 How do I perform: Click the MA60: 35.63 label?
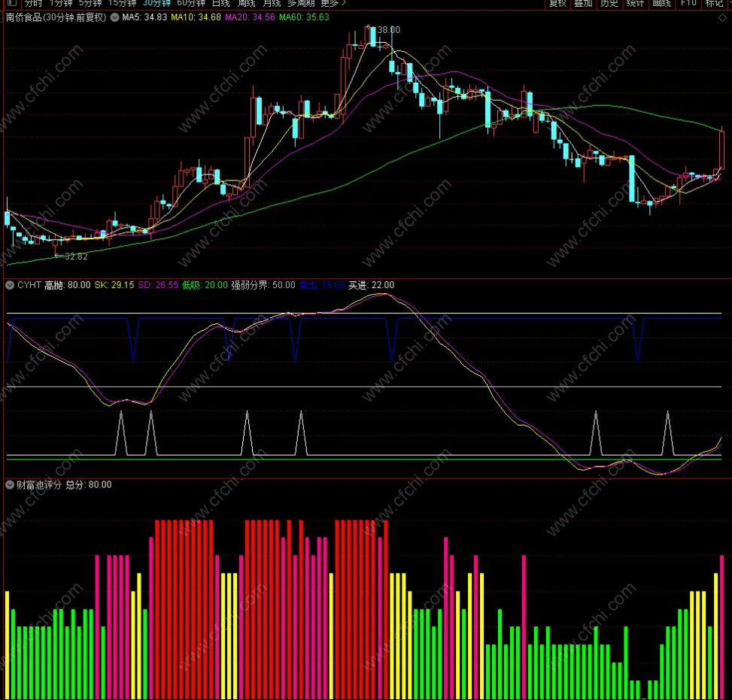pos(304,18)
